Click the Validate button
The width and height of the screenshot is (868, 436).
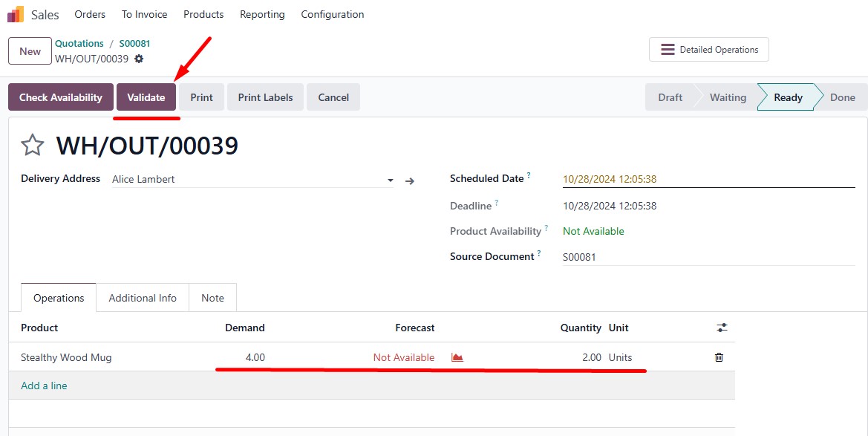point(146,97)
